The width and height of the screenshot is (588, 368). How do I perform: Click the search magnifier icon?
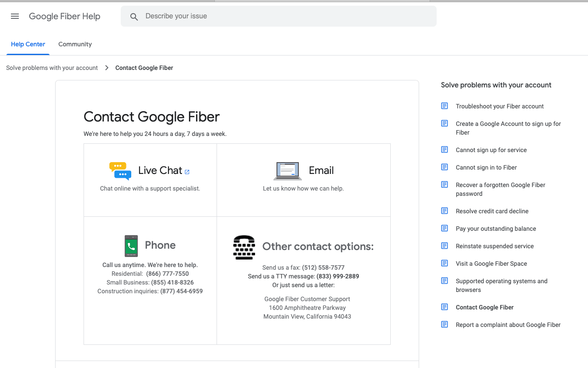point(134,17)
